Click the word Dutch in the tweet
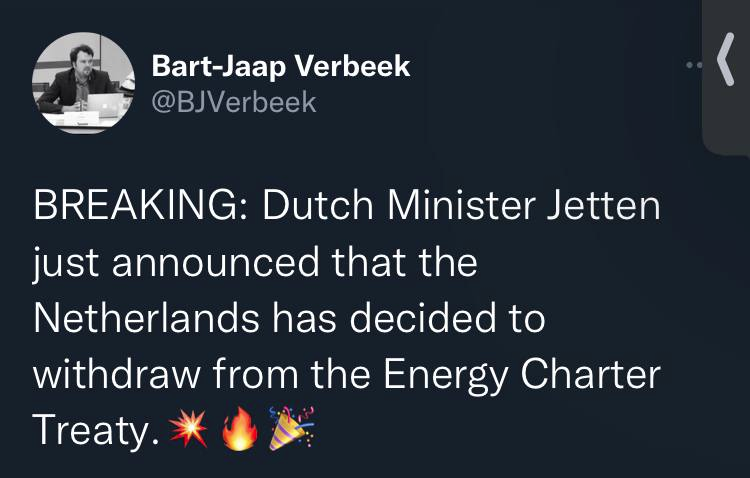 318,208
